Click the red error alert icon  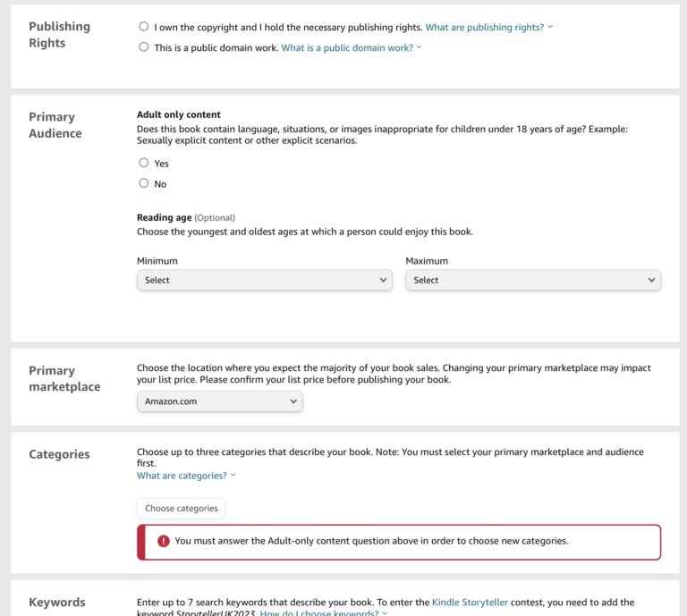pos(164,541)
